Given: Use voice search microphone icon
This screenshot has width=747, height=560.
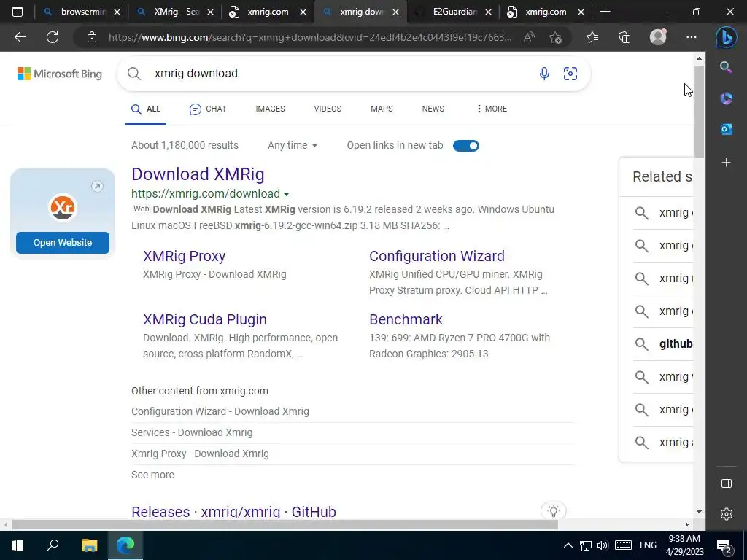Looking at the screenshot, I should (544, 74).
